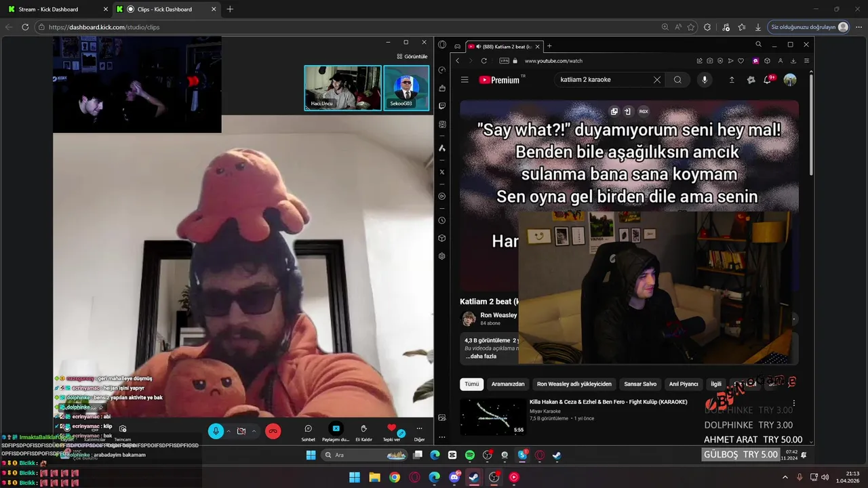Open Discord from the bottom taskbar

click(454, 477)
